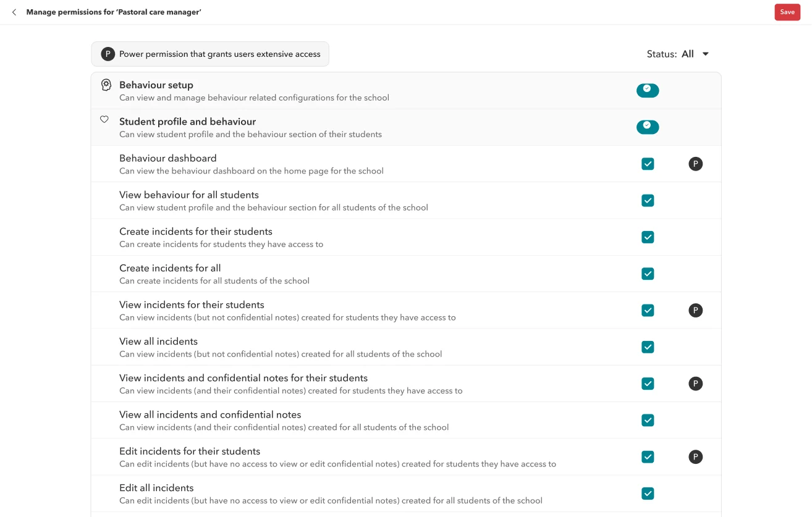Click the Behaviour setup head-gear icon
812x517 pixels.
106,85
